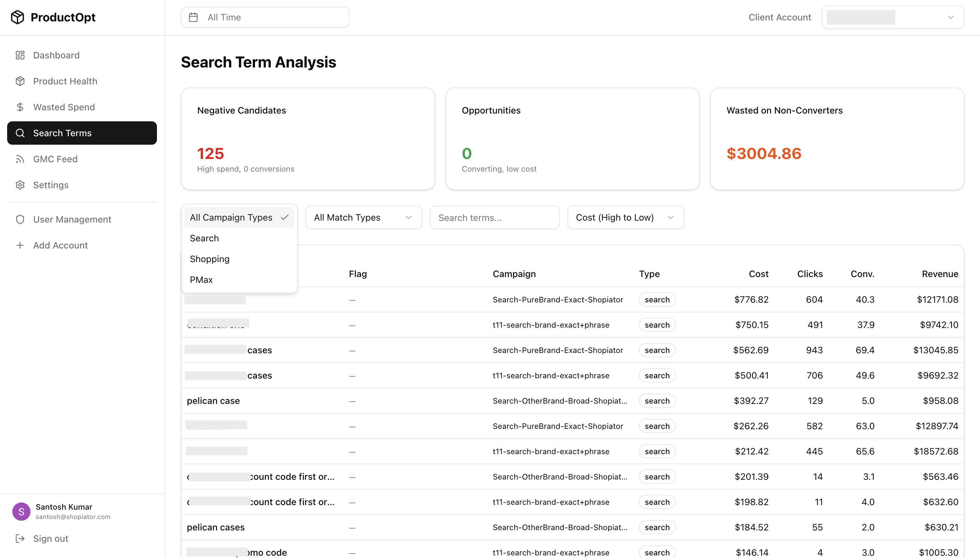This screenshot has width=980, height=558.
Task: Open the date range calendar icon
Action: click(194, 17)
